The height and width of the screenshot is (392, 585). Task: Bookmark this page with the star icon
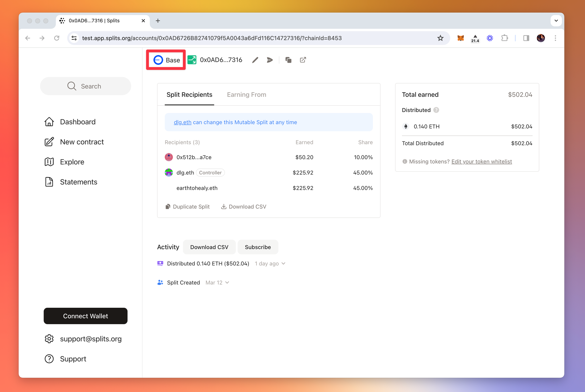click(x=440, y=38)
